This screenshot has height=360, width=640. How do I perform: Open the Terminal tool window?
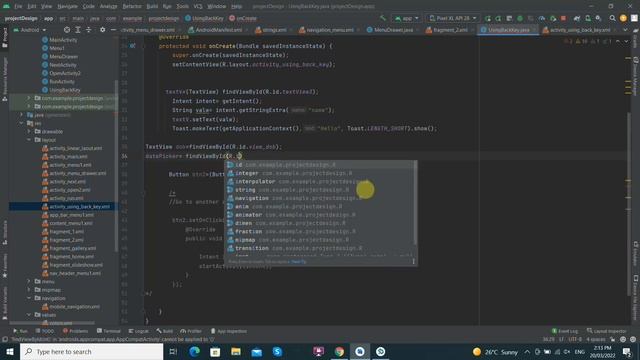(x=109, y=331)
